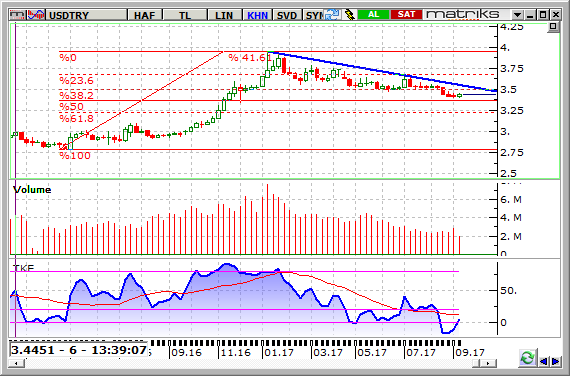
Task: Click the %50 Fibonacci level label
Action: (72, 107)
